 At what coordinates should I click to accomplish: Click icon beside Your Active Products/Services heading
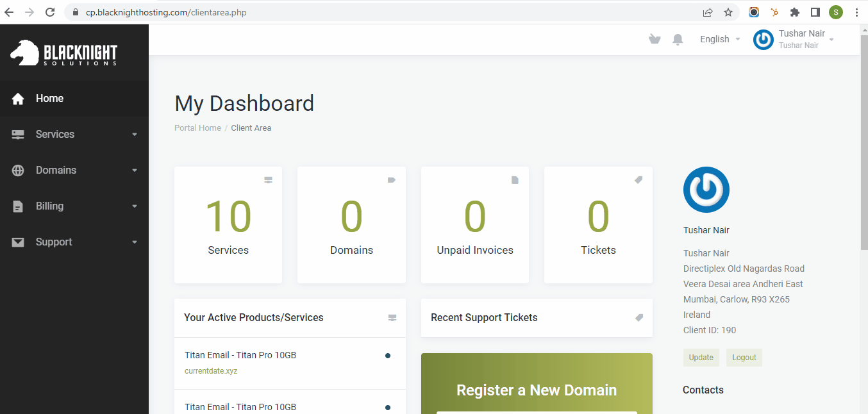point(392,318)
